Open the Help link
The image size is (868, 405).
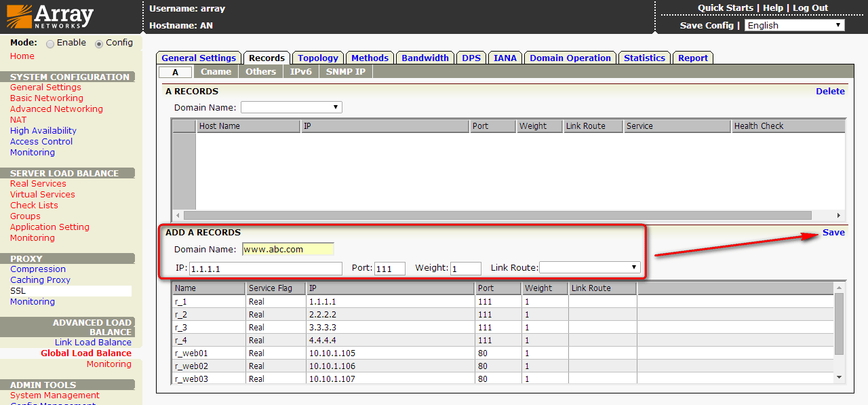tap(773, 8)
